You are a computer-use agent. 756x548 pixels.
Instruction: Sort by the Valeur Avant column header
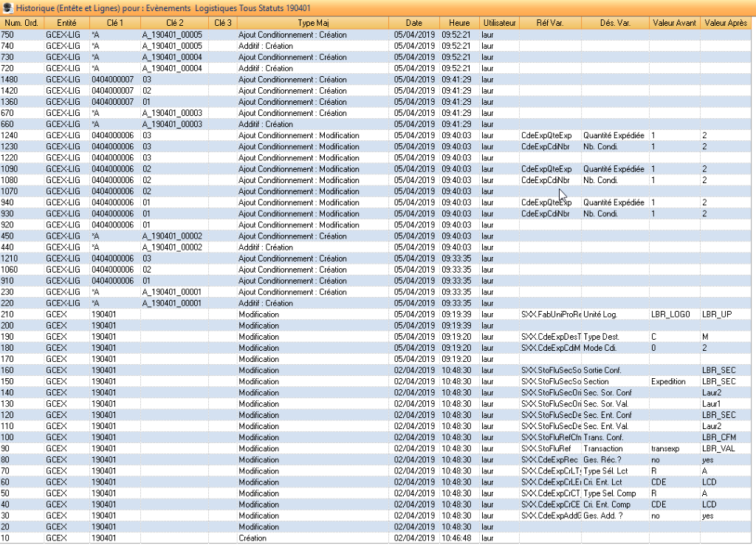(x=674, y=24)
